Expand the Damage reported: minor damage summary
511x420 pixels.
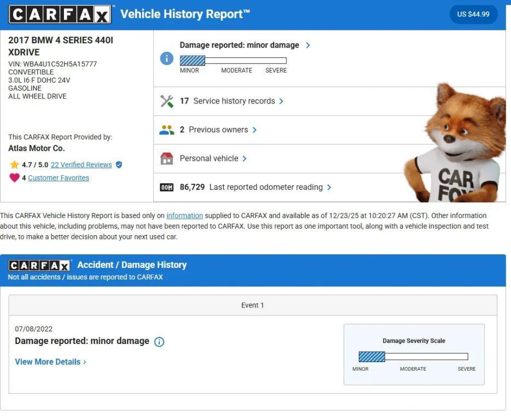245,45
